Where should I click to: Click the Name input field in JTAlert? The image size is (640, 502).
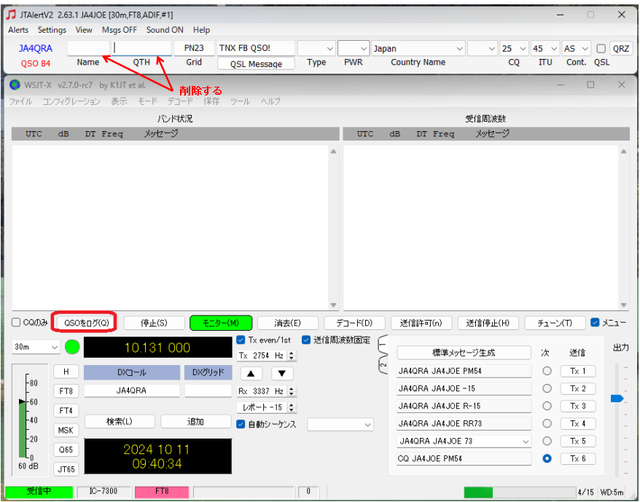tap(89, 48)
